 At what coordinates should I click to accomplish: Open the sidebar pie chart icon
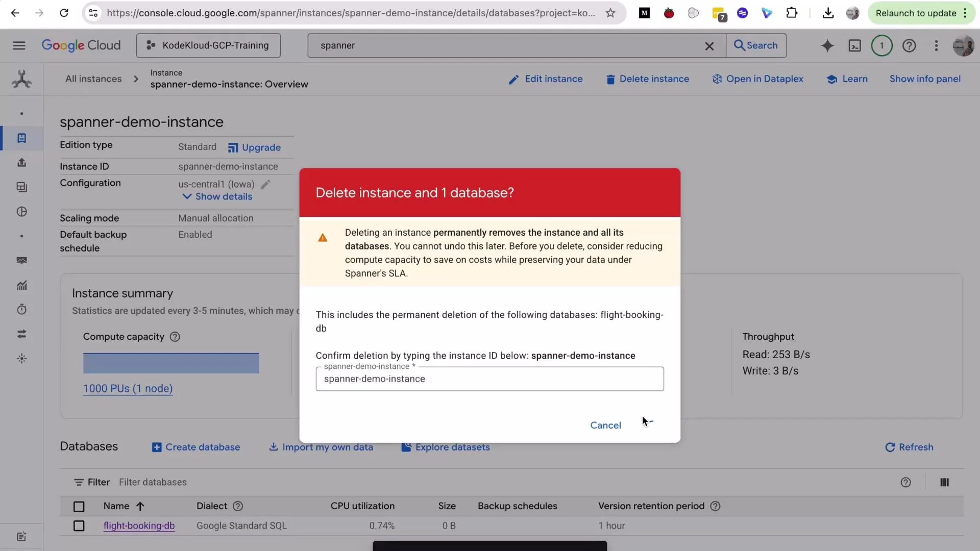21,211
